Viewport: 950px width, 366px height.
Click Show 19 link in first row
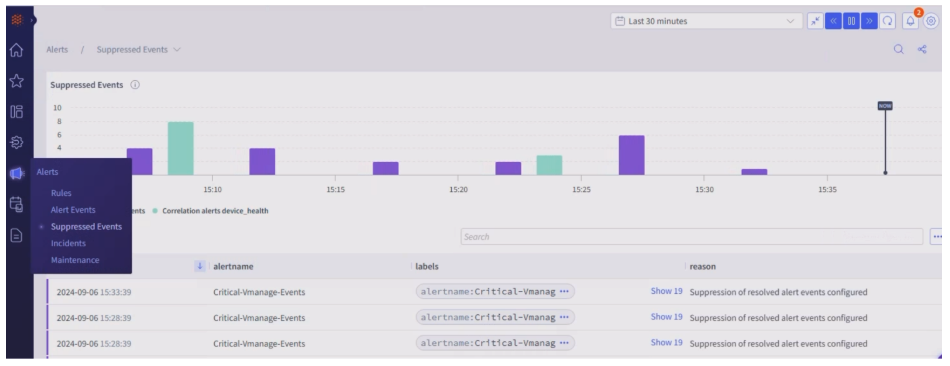666,291
